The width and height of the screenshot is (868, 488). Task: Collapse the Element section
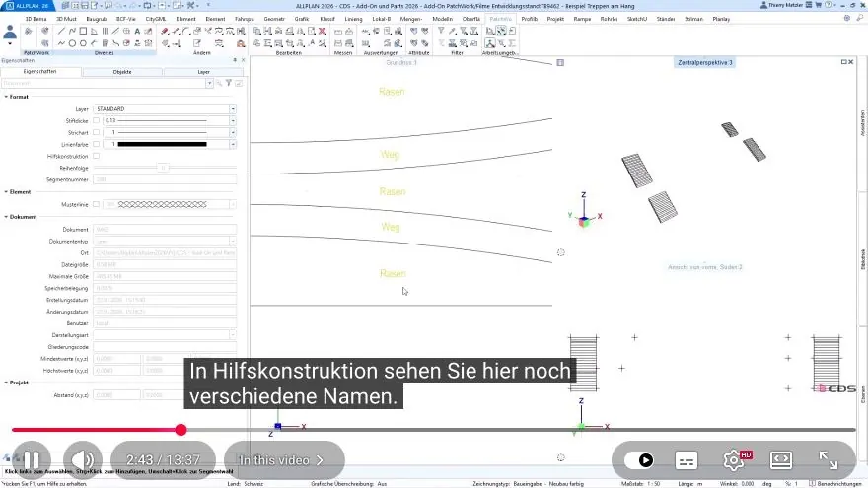coord(6,192)
